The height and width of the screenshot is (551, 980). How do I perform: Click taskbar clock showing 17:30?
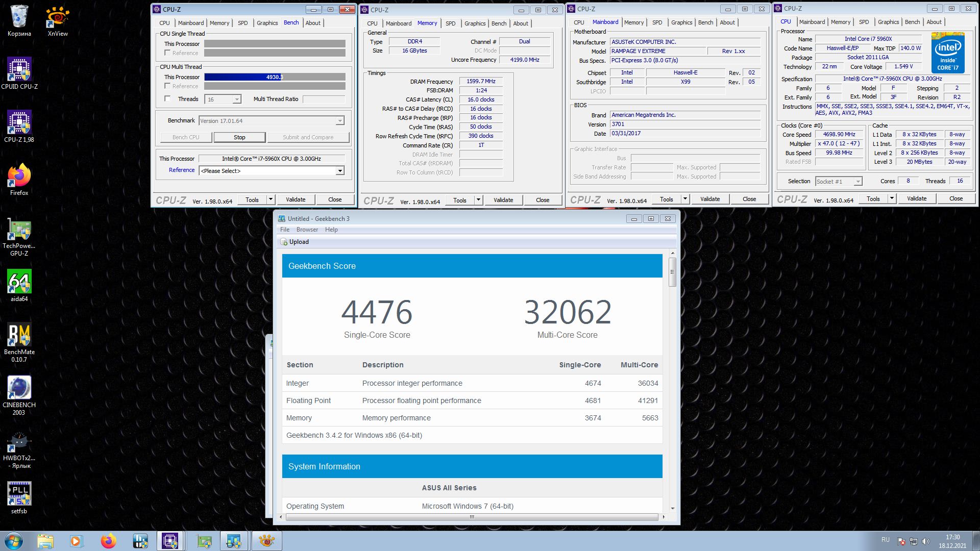(x=952, y=541)
